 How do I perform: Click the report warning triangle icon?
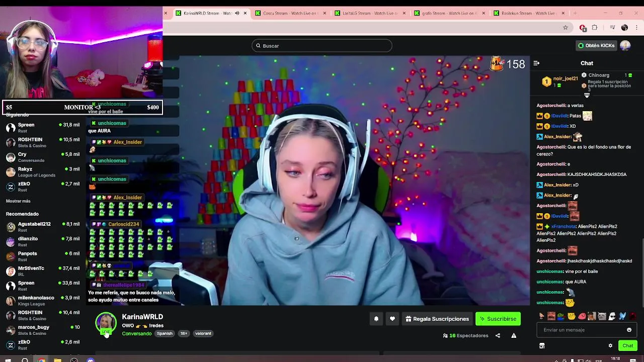[514, 335]
